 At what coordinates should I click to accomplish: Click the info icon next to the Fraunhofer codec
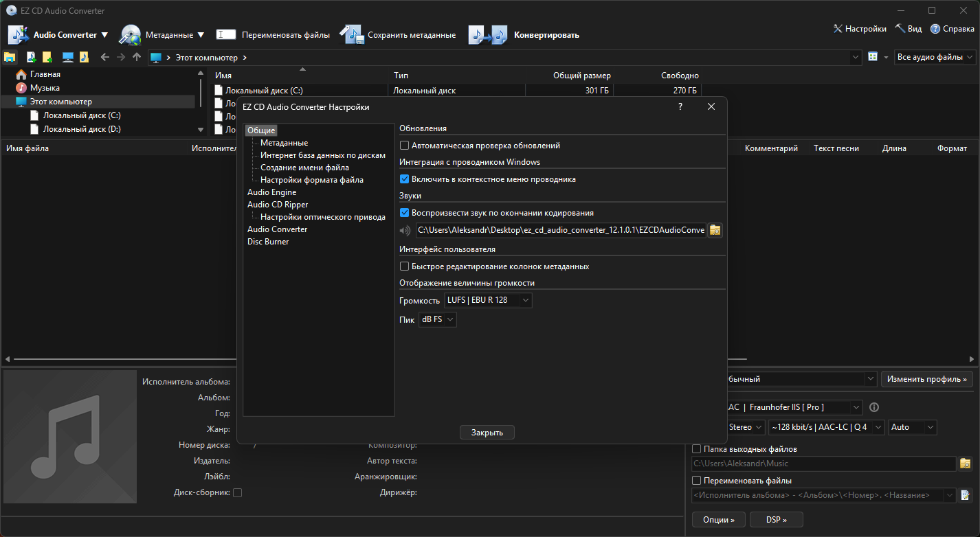874,407
